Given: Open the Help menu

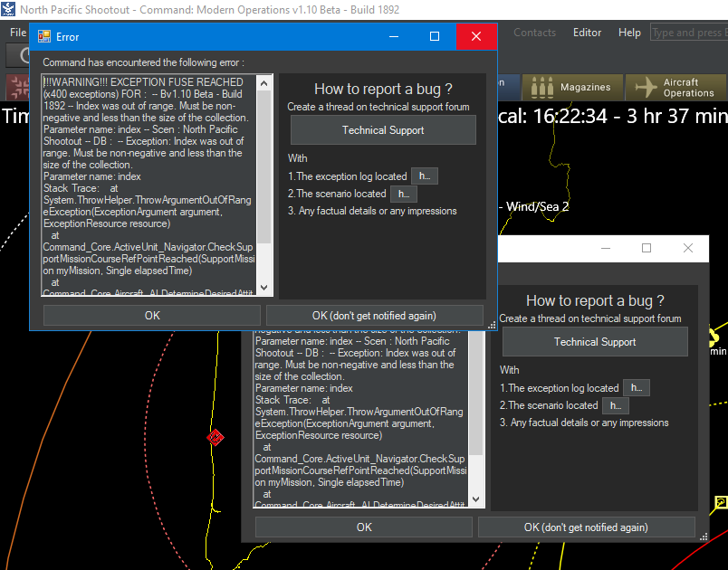Looking at the screenshot, I should pos(629,33).
